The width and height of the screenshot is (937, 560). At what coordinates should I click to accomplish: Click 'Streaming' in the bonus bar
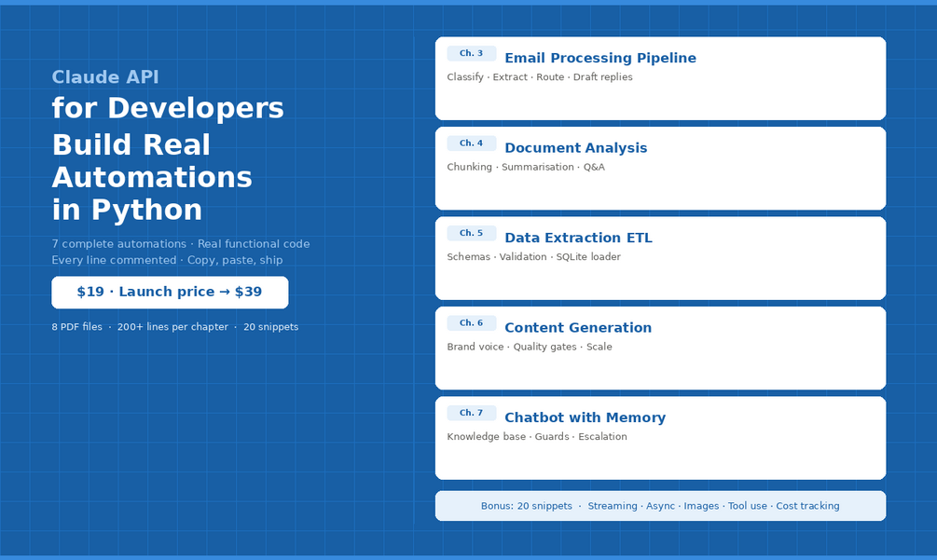point(613,506)
